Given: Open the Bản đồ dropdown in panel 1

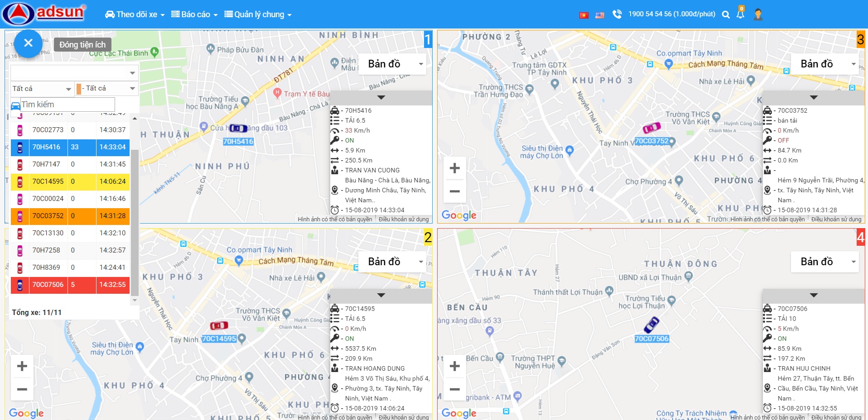Looking at the screenshot, I should (x=392, y=64).
